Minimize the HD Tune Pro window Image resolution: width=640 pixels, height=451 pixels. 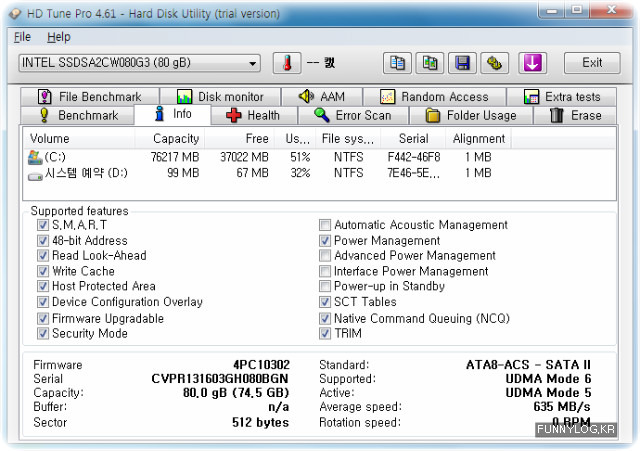click(x=551, y=10)
